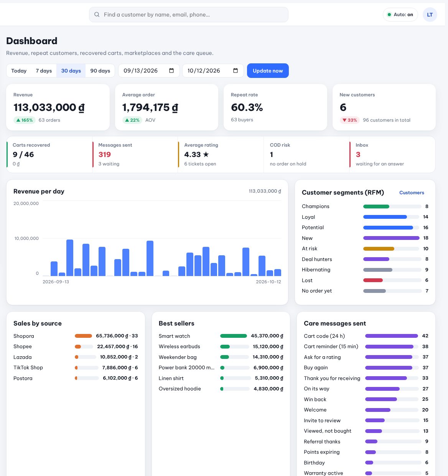Viewport: 448px width, 476px height.
Task: Switch to the 90 days range
Action: (100, 71)
